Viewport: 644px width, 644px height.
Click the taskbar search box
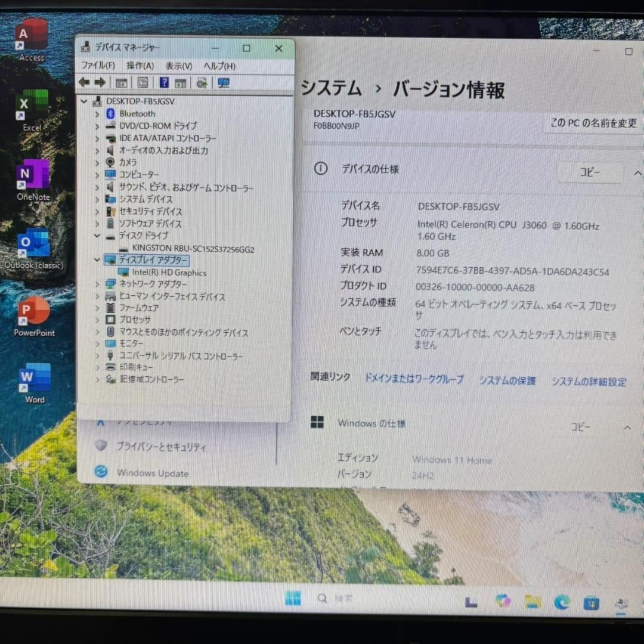[x=334, y=598]
